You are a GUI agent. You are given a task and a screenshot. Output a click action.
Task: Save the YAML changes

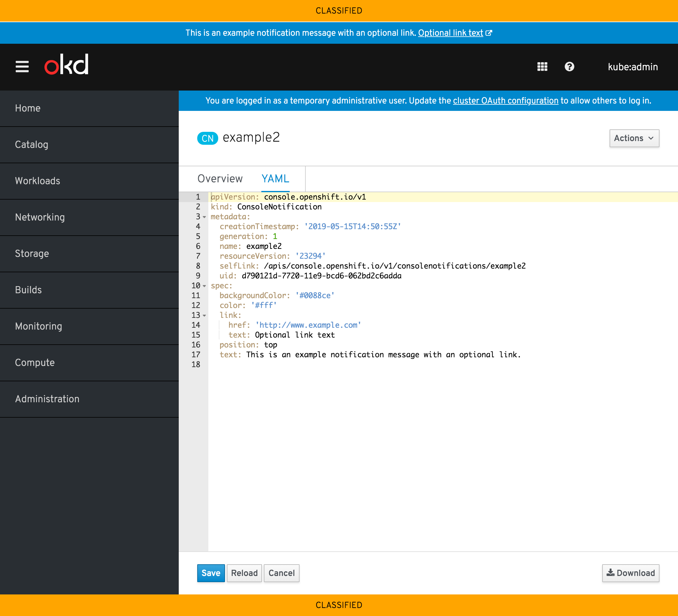point(210,573)
